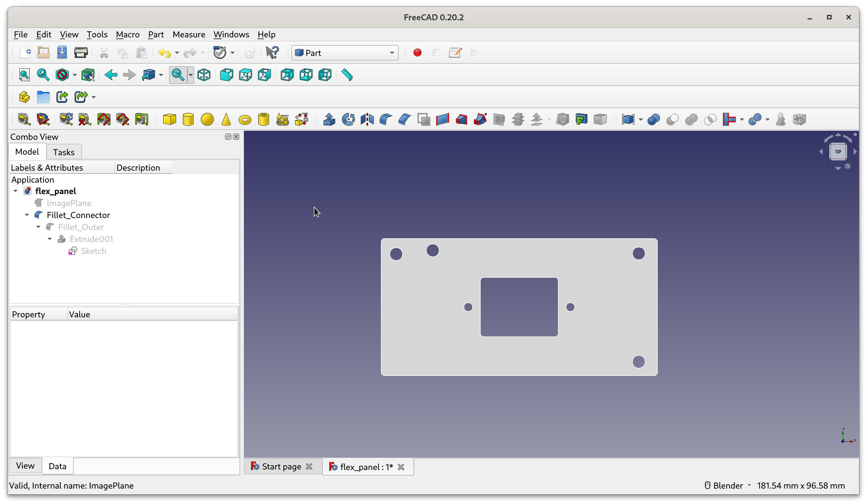Collapse the Fillet_Connector tree node
This screenshot has width=867, height=504.
point(27,215)
